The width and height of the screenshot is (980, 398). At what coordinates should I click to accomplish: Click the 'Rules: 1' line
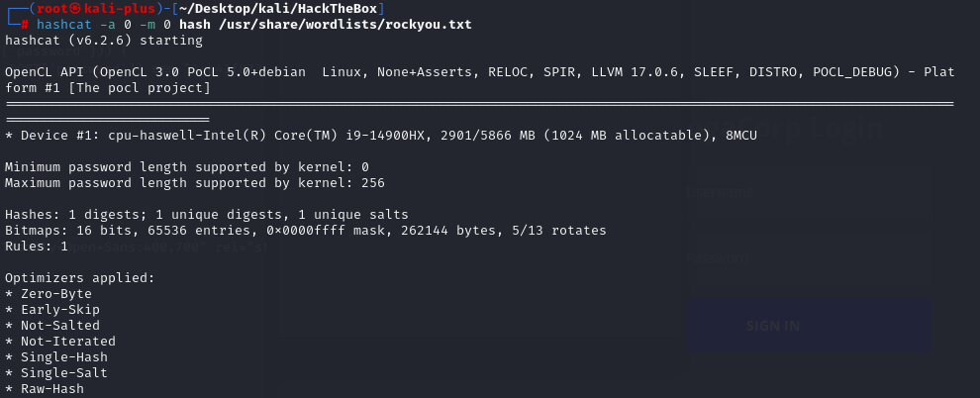[x=36, y=247]
